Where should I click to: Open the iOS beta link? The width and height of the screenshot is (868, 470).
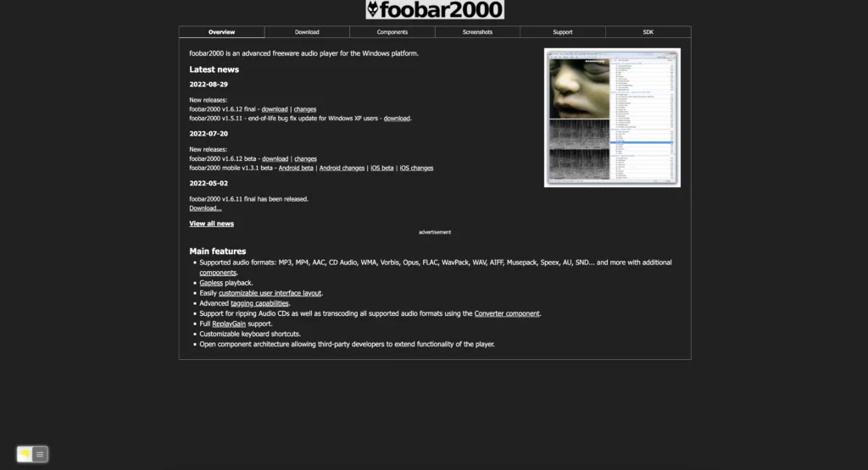(x=382, y=168)
